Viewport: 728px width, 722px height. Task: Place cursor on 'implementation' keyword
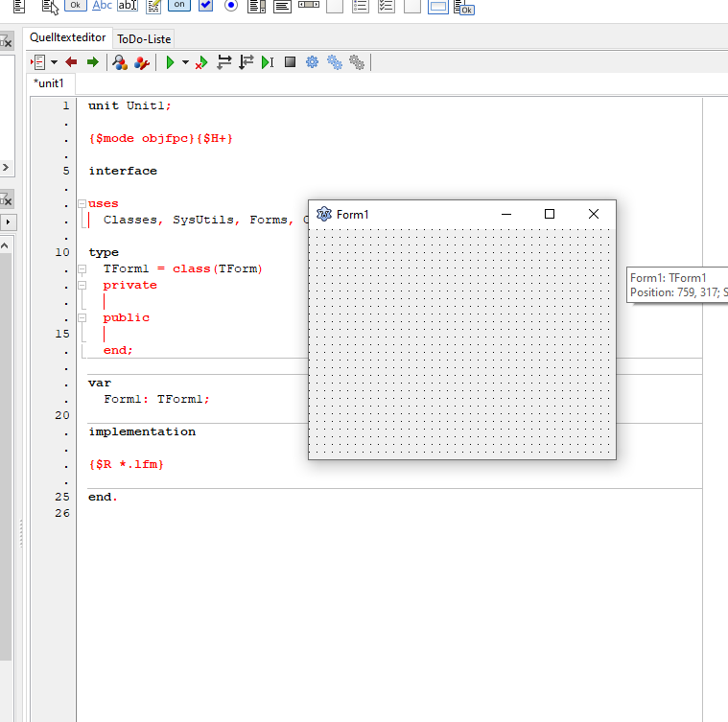point(142,432)
